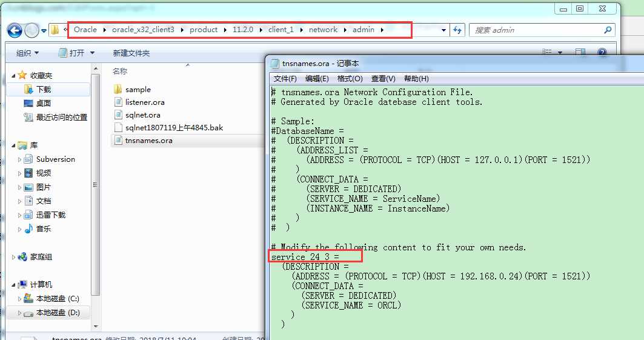The width and height of the screenshot is (644, 340).
Task: Open the 组织 menu
Action: [27, 53]
